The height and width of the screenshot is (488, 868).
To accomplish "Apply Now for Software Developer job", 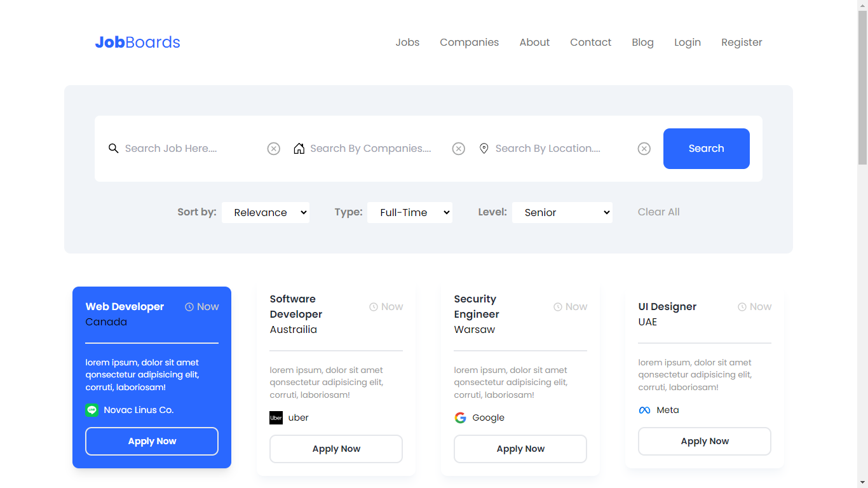I will point(336,449).
